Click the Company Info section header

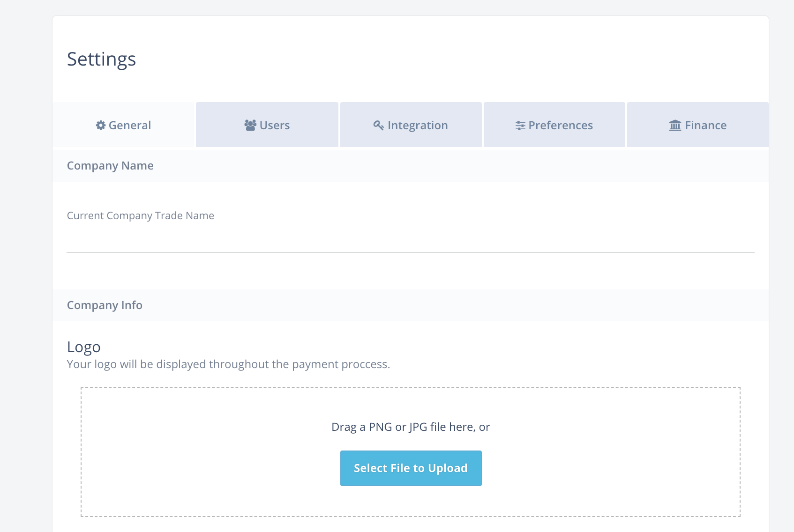pyautogui.click(x=105, y=305)
